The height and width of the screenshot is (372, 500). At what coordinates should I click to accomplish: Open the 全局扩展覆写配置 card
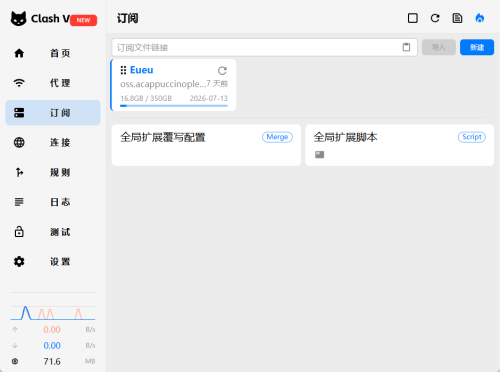coord(206,145)
